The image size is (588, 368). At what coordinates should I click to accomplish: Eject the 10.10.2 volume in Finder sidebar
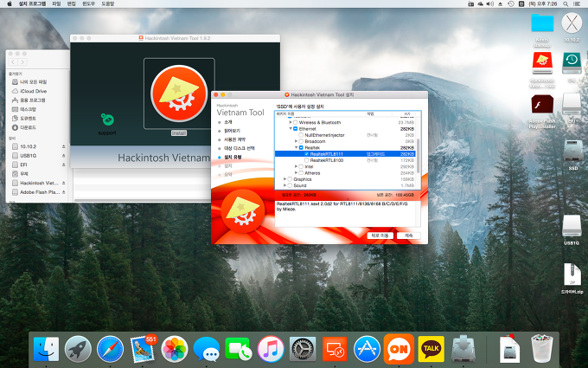(63, 146)
